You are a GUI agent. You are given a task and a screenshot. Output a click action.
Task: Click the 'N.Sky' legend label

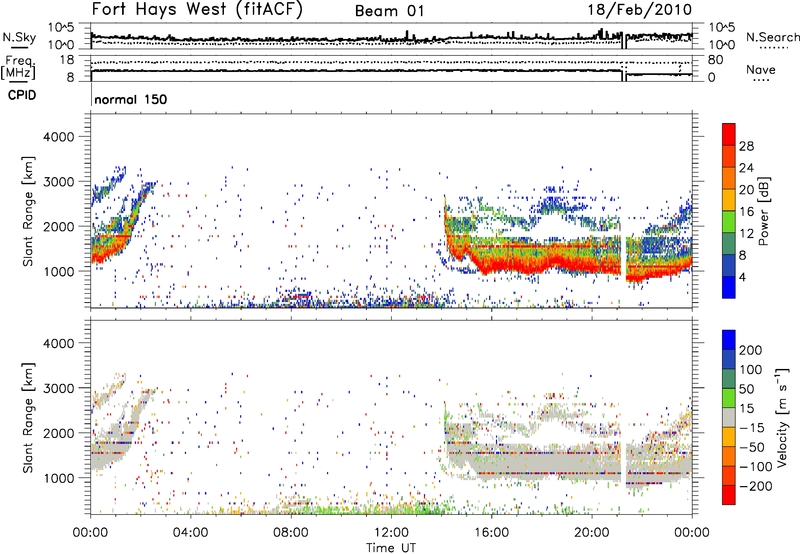click(x=19, y=37)
